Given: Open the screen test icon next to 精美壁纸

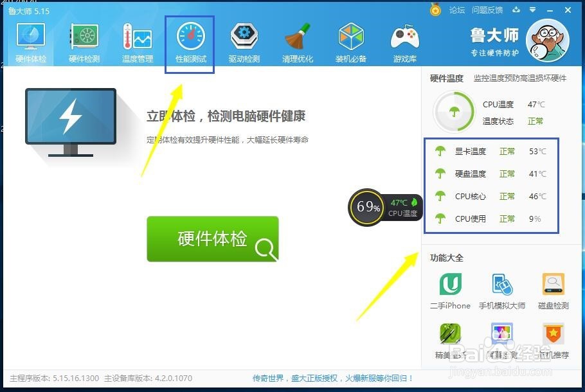Looking at the screenshot, I should [x=502, y=334].
